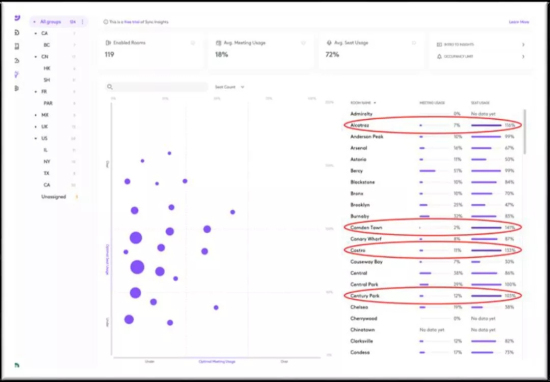Select the Canary Wharf room row
550x382 pixels.
[x=433, y=239]
